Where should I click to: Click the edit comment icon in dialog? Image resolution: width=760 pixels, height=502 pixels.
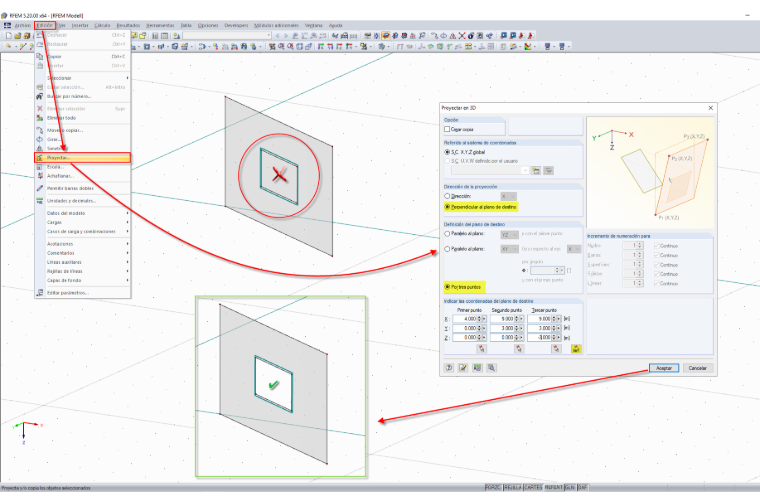(463, 368)
